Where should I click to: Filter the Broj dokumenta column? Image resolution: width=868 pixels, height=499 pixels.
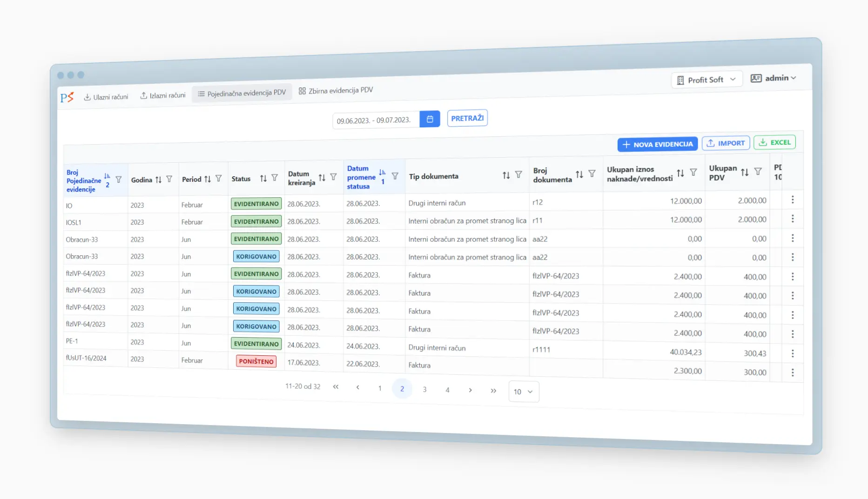(x=592, y=174)
